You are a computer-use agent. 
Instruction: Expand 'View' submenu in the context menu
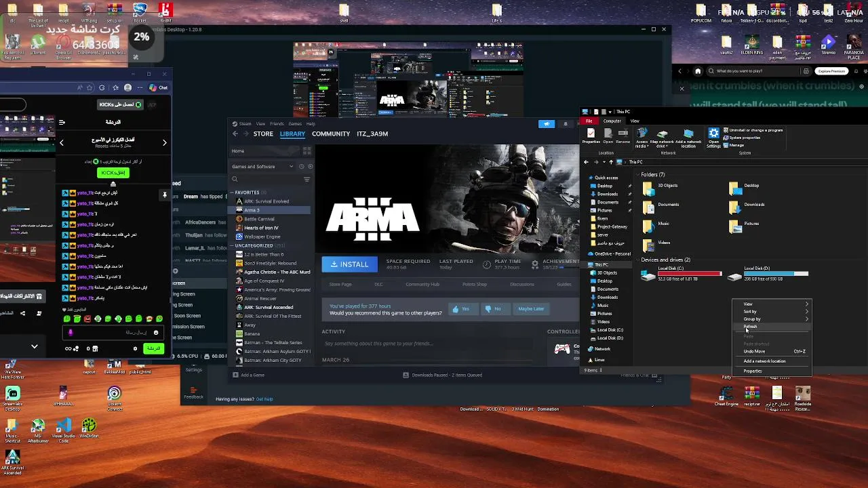(772, 304)
